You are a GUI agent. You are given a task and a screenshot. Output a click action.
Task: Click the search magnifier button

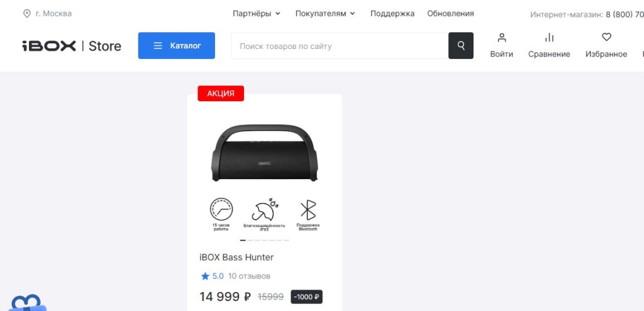(461, 45)
